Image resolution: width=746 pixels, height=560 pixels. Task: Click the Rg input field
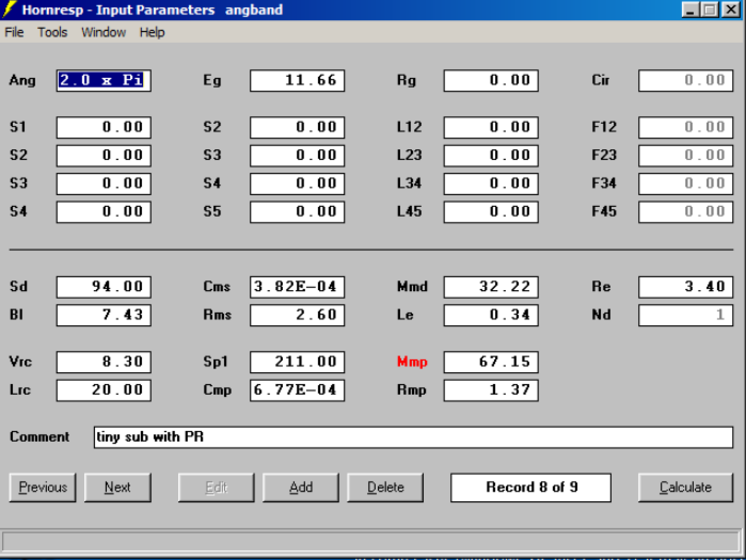[491, 81]
